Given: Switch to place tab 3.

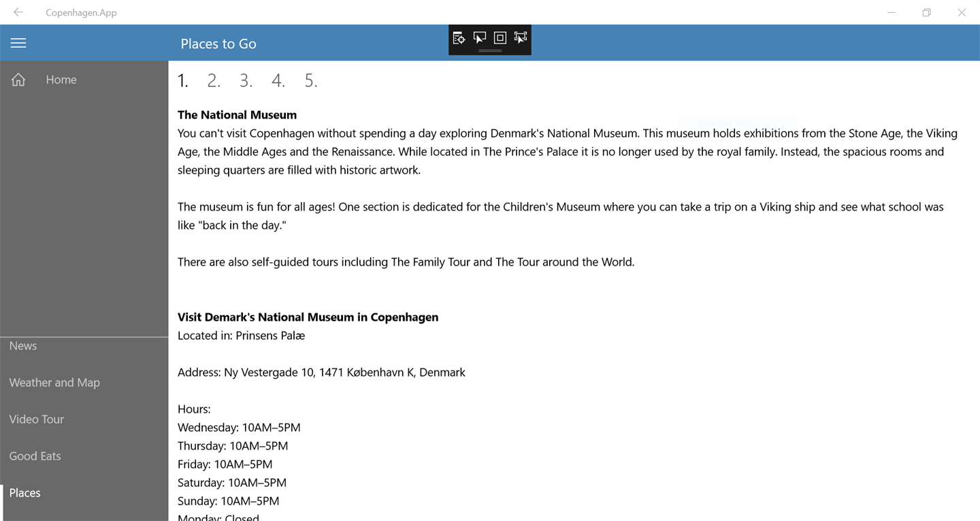Looking at the screenshot, I should pyautogui.click(x=246, y=81).
